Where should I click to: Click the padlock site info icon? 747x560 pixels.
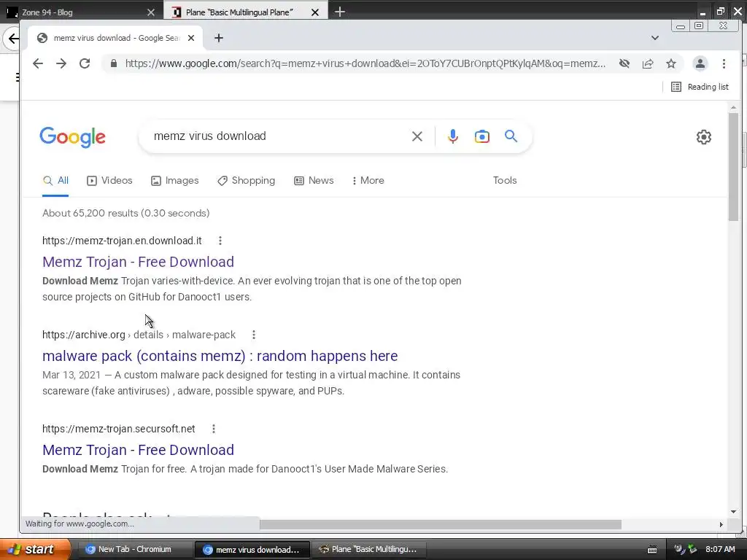[113, 63]
